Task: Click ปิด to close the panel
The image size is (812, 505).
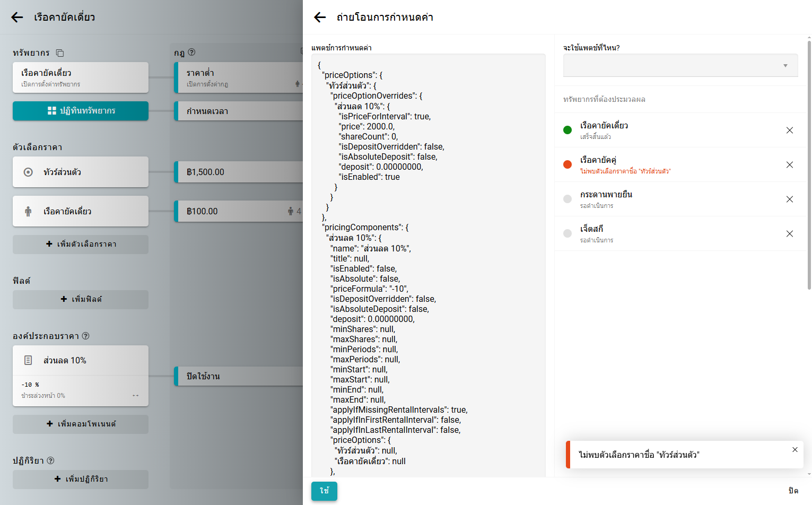Action: 793,491
